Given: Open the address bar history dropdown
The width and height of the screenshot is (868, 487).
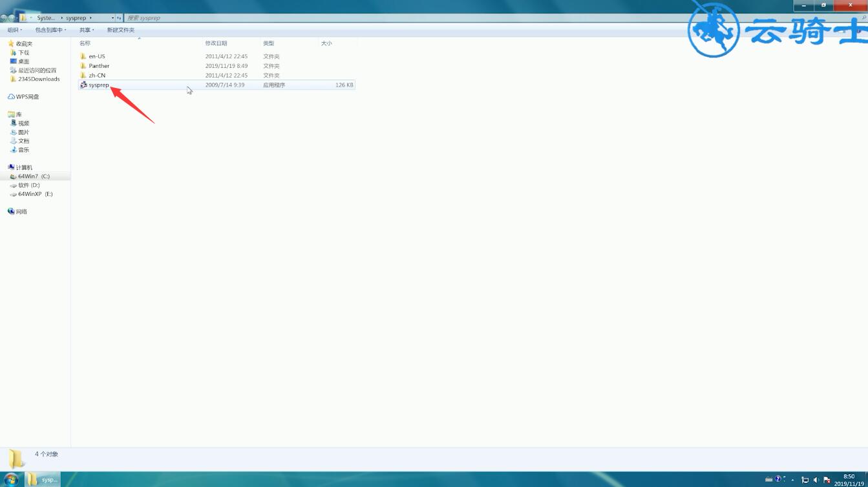Looking at the screenshot, I should pos(112,18).
